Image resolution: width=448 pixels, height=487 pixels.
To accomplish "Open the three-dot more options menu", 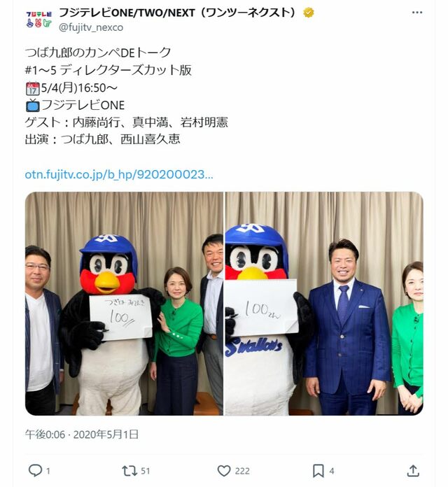I will tap(417, 13).
